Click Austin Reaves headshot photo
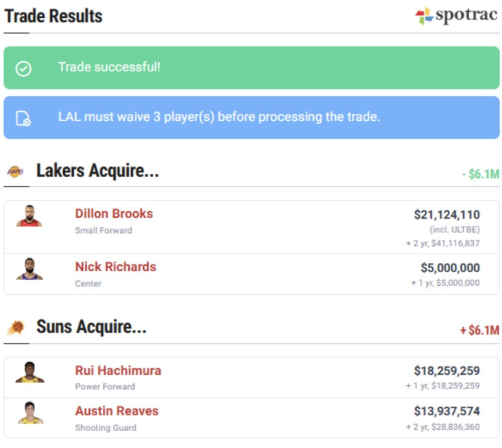This screenshot has height=448, width=502. point(30,413)
